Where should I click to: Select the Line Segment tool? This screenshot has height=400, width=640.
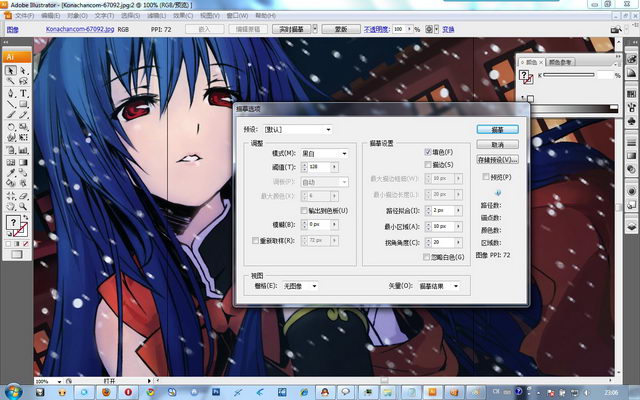pyautogui.click(x=11, y=104)
